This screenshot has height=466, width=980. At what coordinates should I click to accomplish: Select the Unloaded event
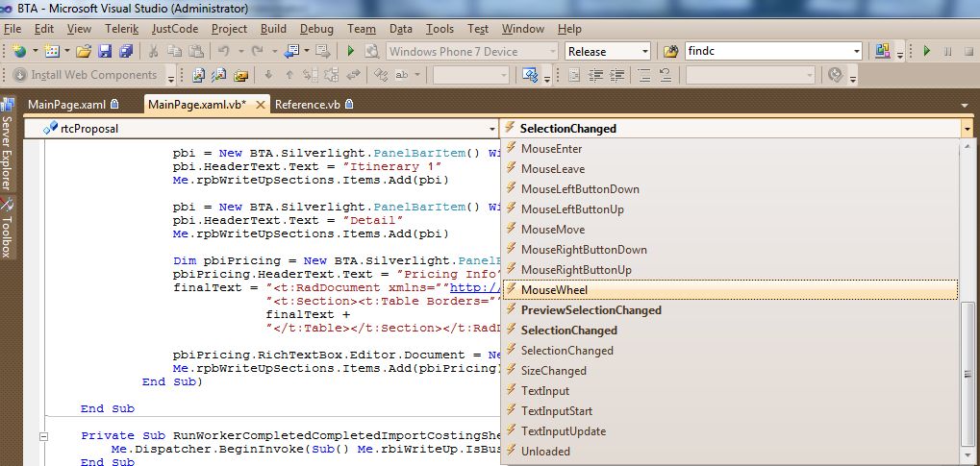point(730,451)
